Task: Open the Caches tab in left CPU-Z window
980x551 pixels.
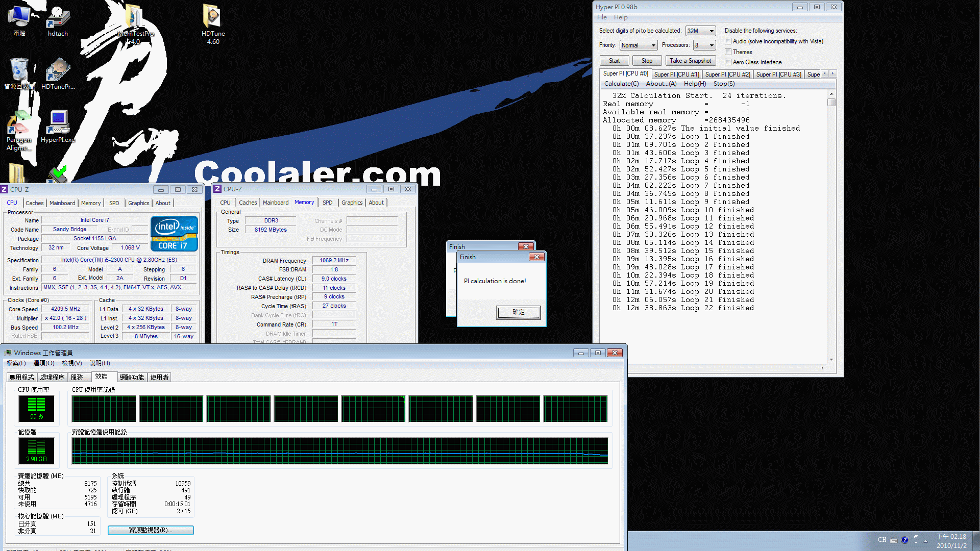Action: [x=35, y=203]
